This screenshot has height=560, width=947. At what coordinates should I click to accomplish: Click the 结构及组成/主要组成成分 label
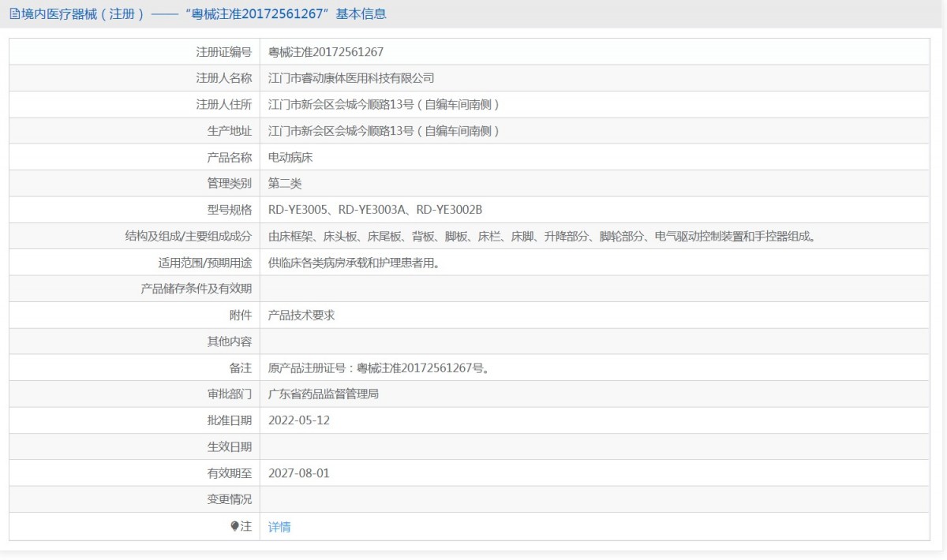pyautogui.click(x=189, y=236)
